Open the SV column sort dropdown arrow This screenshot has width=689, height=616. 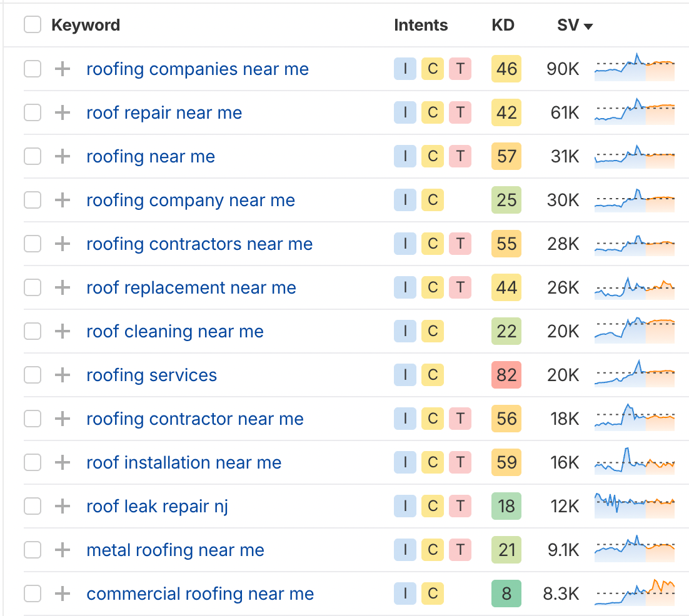point(588,26)
